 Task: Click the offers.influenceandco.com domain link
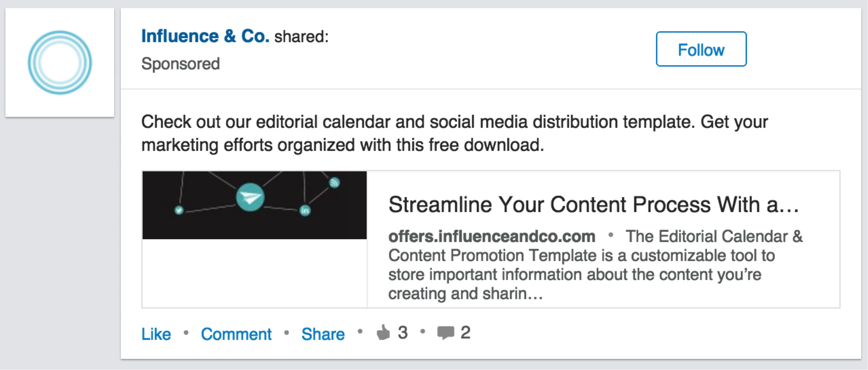[x=492, y=237]
